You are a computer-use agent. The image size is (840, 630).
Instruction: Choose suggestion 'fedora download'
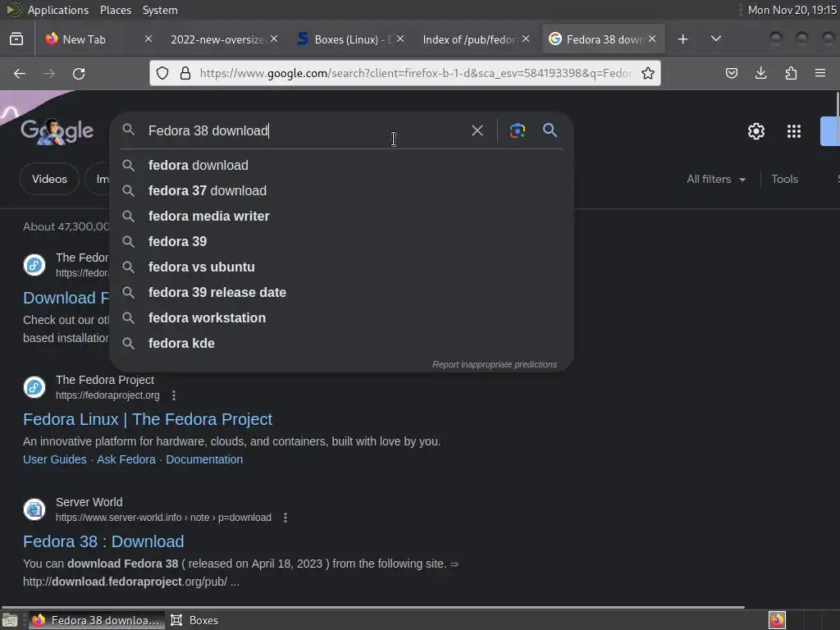point(342,165)
